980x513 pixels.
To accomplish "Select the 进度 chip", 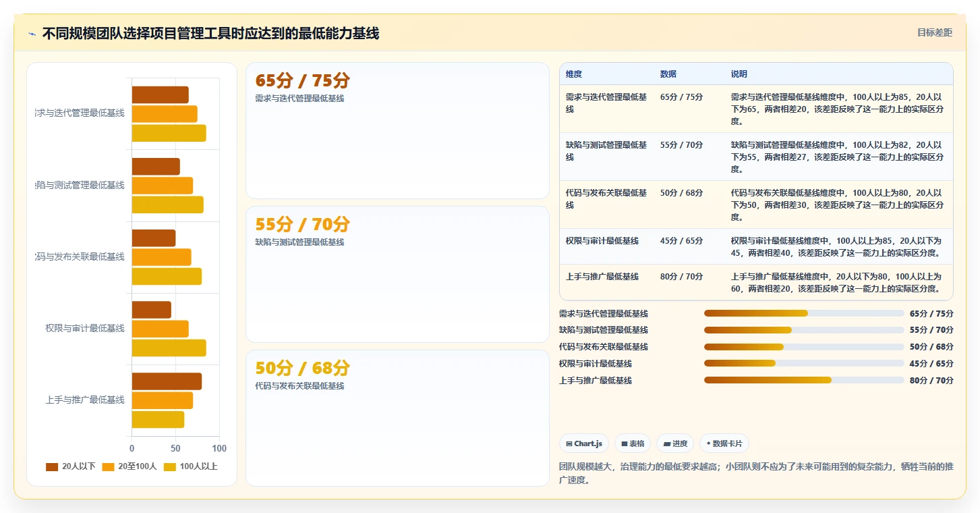I will click(x=675, y=443).
